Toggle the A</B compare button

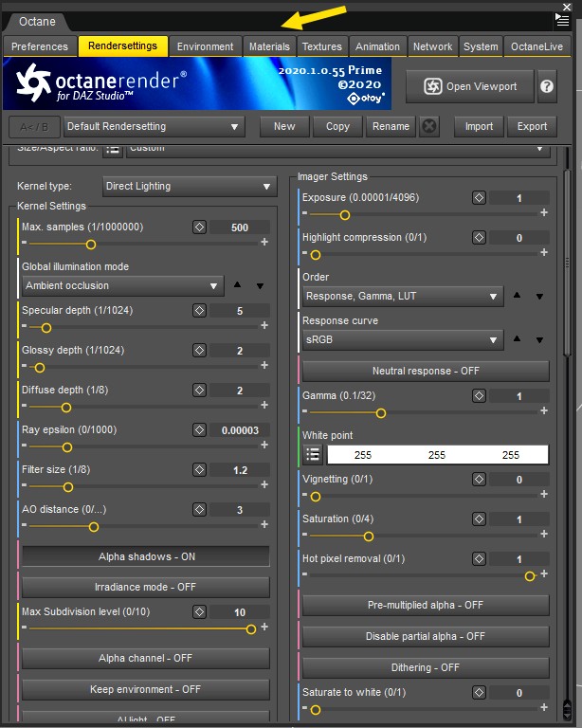click(x=34, y=126)
